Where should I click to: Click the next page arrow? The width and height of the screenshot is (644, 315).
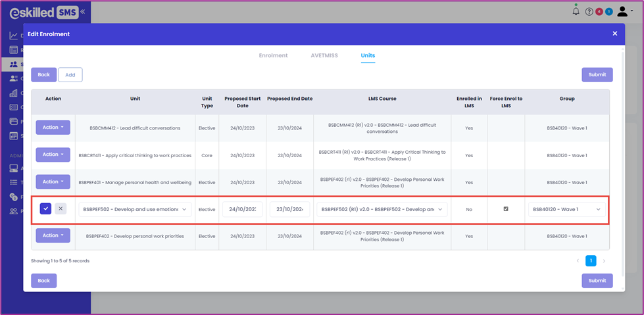(x=604, y=261)
